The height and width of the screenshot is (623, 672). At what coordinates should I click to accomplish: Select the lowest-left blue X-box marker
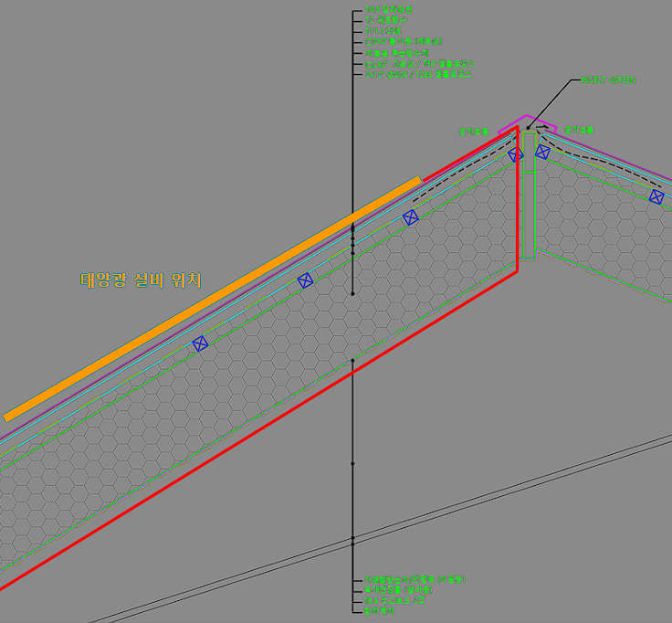point(201,343)
